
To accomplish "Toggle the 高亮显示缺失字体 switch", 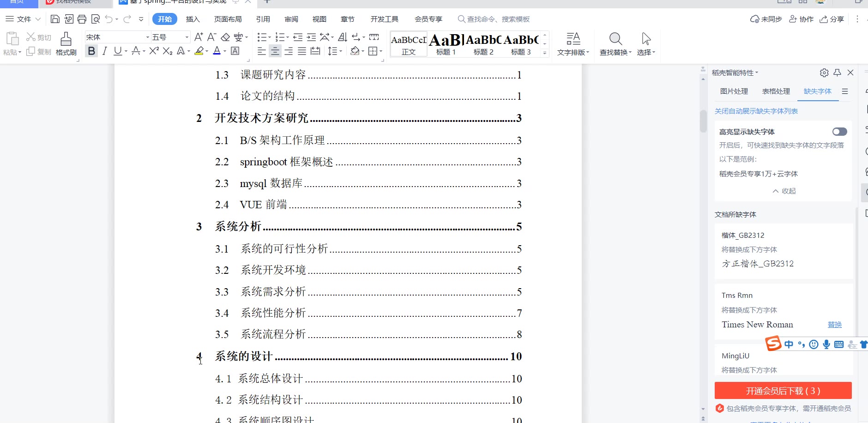I will coord(840,132).
